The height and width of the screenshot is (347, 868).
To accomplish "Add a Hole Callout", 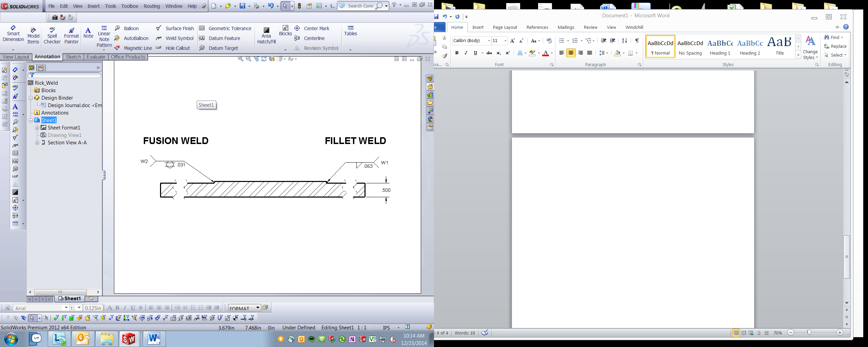I will coord(173,48).
